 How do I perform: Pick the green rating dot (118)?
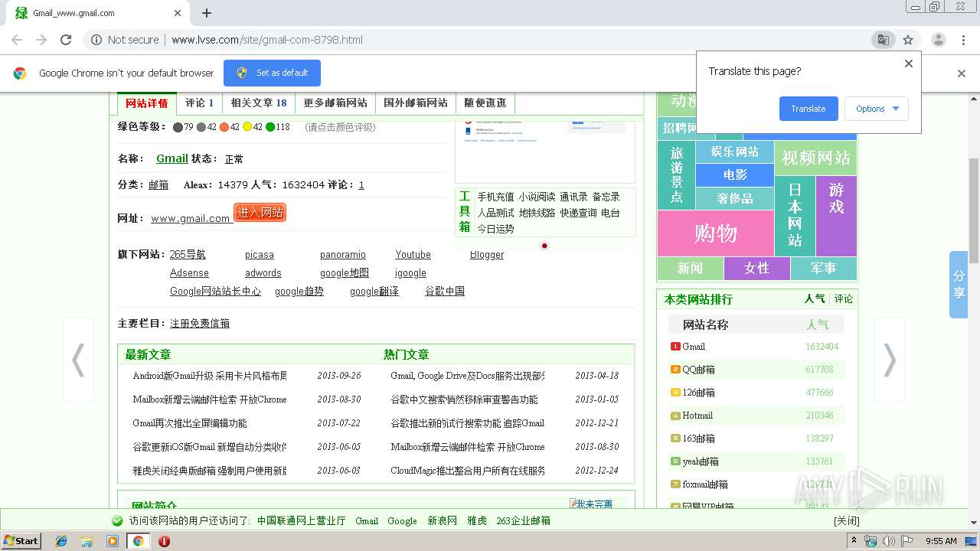click(270, 127)
